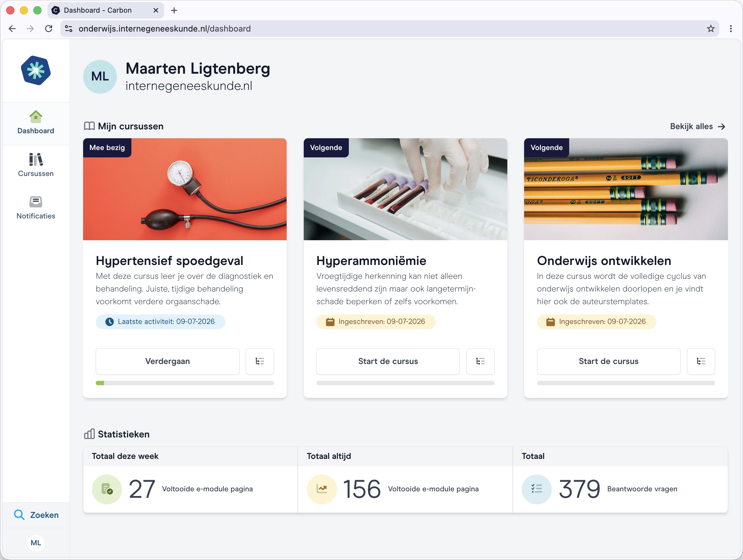Open the Cursussen books icon
Image resolution: width=743 pixels, height=560 pixels.
(36, 159)
